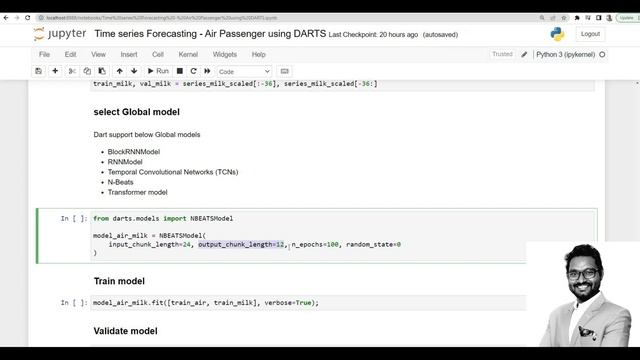Run the selected cell
This screenshot has width=640, height=360.
pos(158,71)
